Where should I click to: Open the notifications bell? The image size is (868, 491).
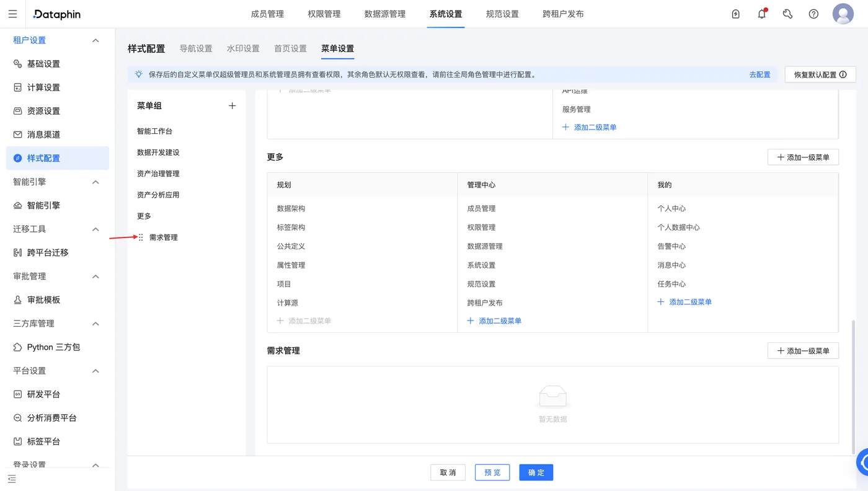(762, 14)
